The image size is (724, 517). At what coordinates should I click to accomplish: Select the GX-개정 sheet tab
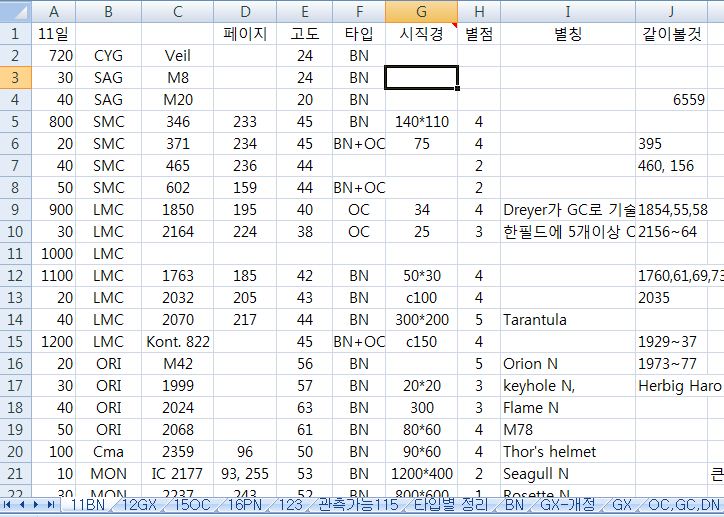click(x=567, y=506)
